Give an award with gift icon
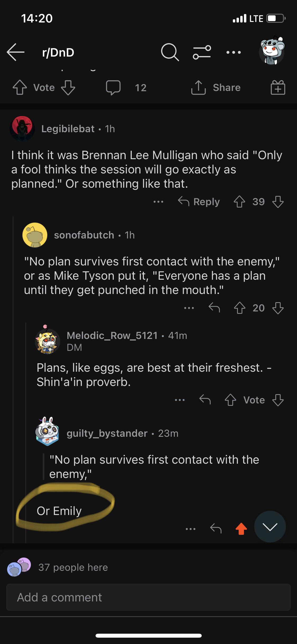This screenshot has width=297, height=644. (278, 88)
